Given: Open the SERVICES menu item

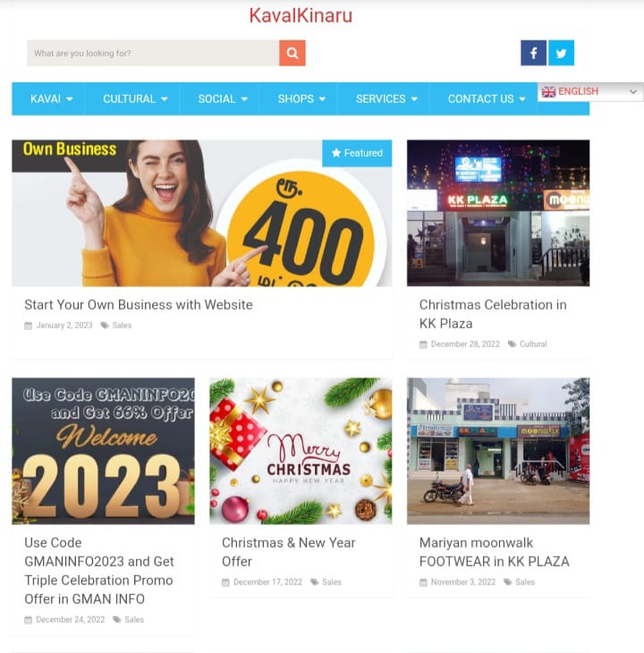Looking at the screenshot, I should pyautogui.click(x=386, y=98).
